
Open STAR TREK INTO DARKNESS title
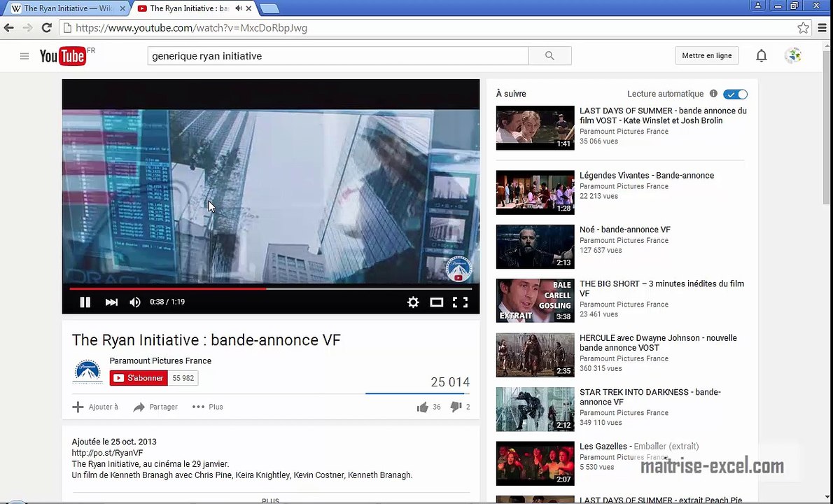coord(650,397)
